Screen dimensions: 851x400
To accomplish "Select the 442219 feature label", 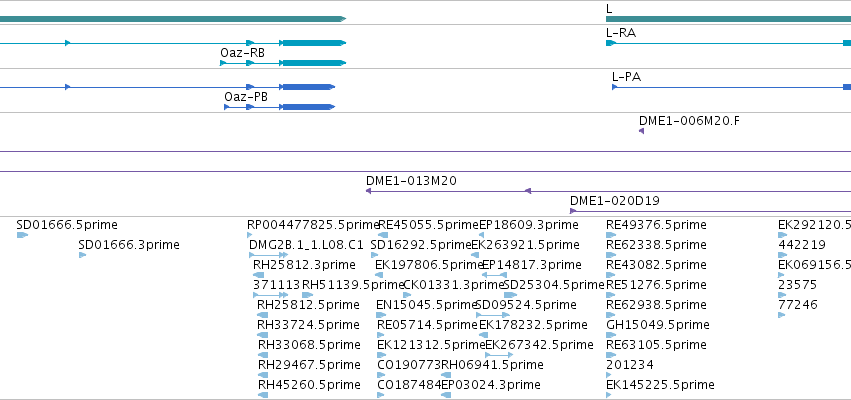I will pos(802,245).
